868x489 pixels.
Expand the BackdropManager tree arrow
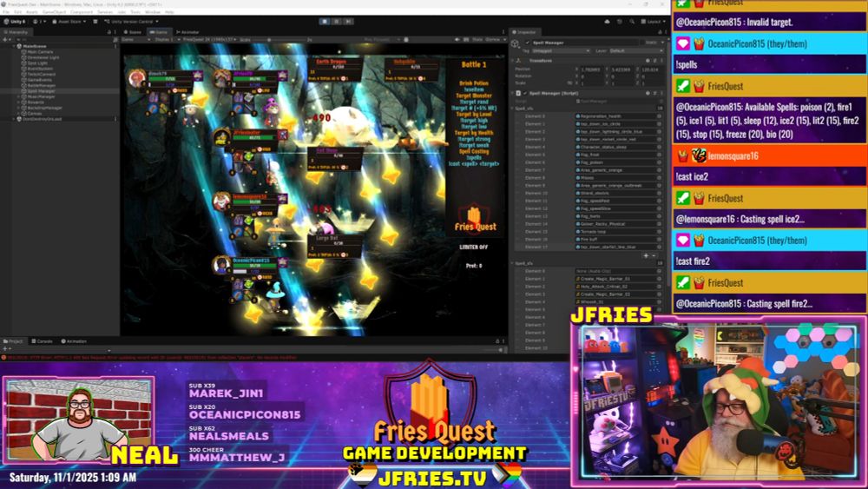point(19,108)
